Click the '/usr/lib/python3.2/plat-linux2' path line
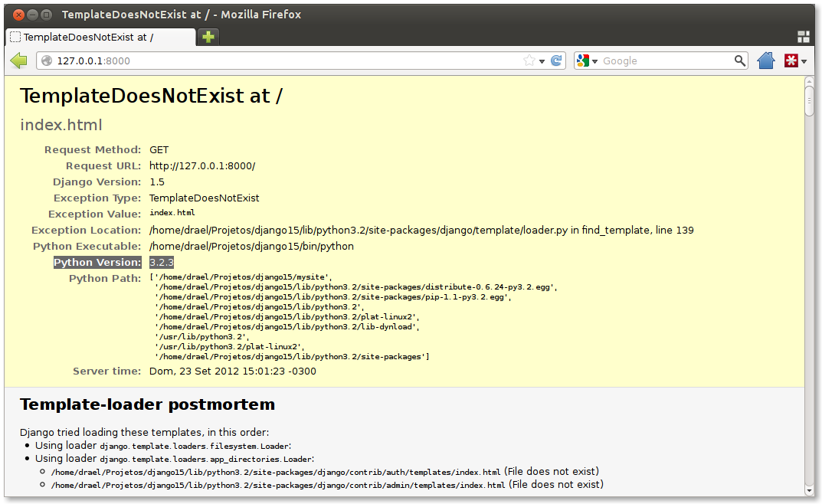 pos(229,347)
